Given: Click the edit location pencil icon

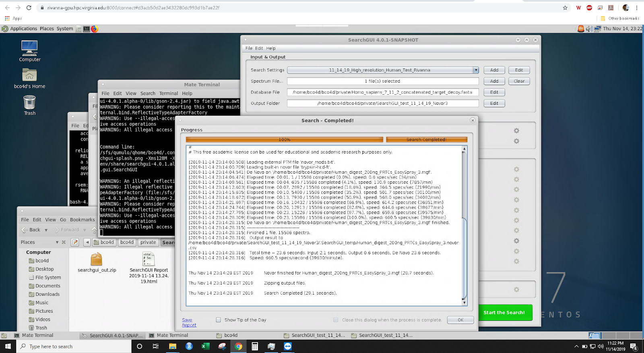Looking at the screenshot, I should (x=75, y=242).
